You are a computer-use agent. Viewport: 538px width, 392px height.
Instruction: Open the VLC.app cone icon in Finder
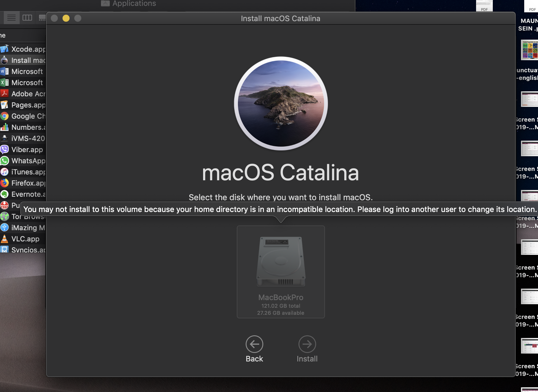[4, 239]
